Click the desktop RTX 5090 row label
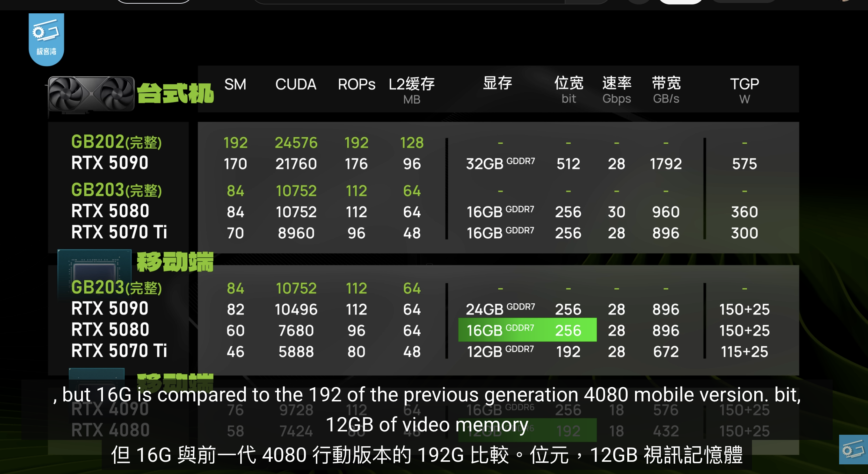 [110, 163]
